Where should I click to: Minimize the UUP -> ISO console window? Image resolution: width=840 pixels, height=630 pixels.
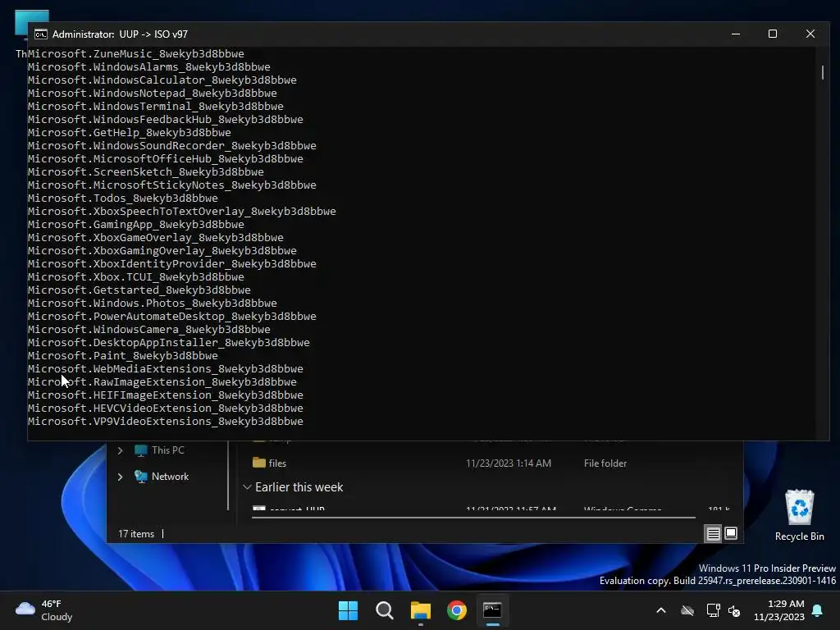coord(736,34)
